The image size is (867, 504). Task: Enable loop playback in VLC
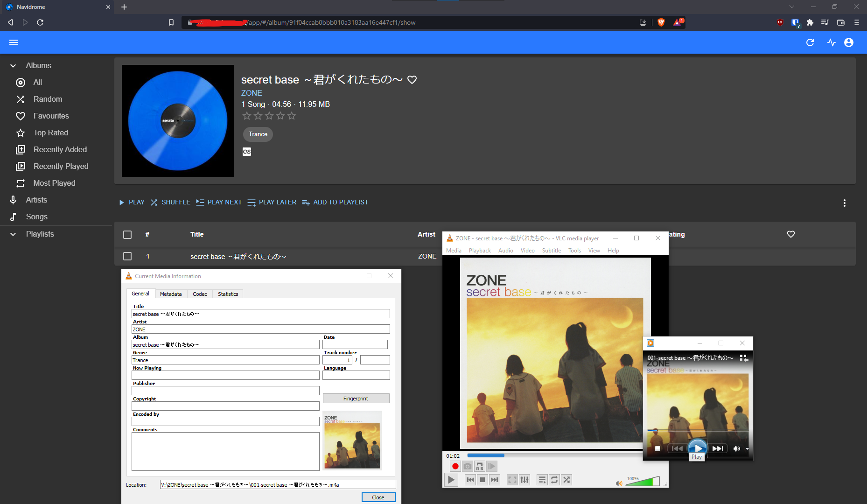(x=554, y=479)
